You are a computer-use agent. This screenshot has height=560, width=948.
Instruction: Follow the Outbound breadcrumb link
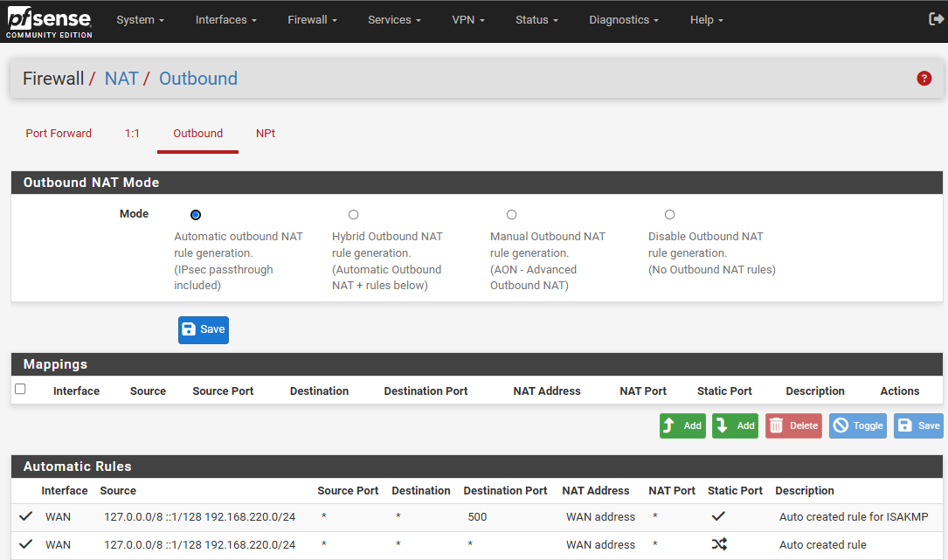coord(198,79)
